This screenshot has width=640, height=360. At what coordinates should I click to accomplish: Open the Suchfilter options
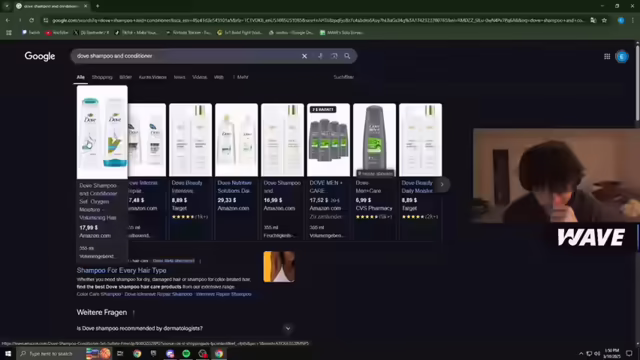pyautogui.click(x=344, y=77)
